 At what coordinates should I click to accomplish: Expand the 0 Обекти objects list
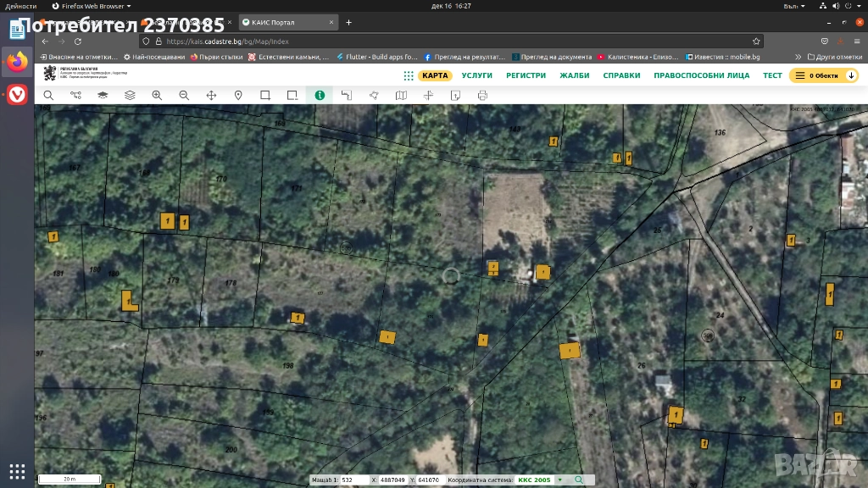(x=823, y=75)
